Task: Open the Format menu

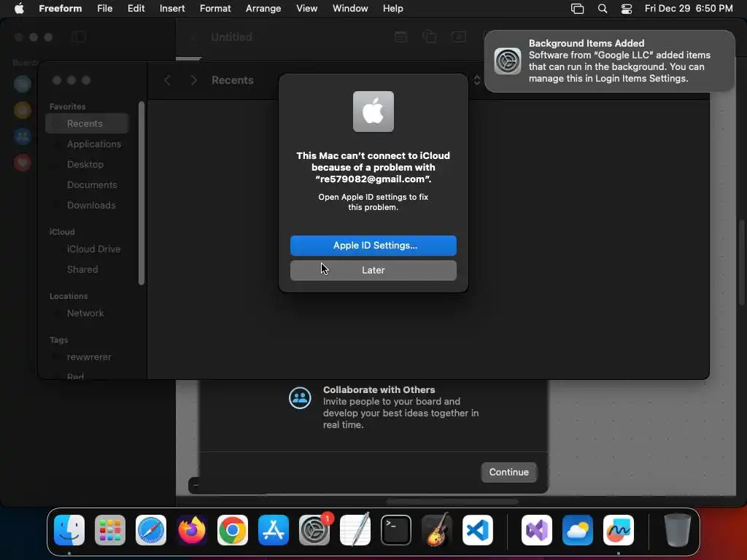Action: point(215,9)
